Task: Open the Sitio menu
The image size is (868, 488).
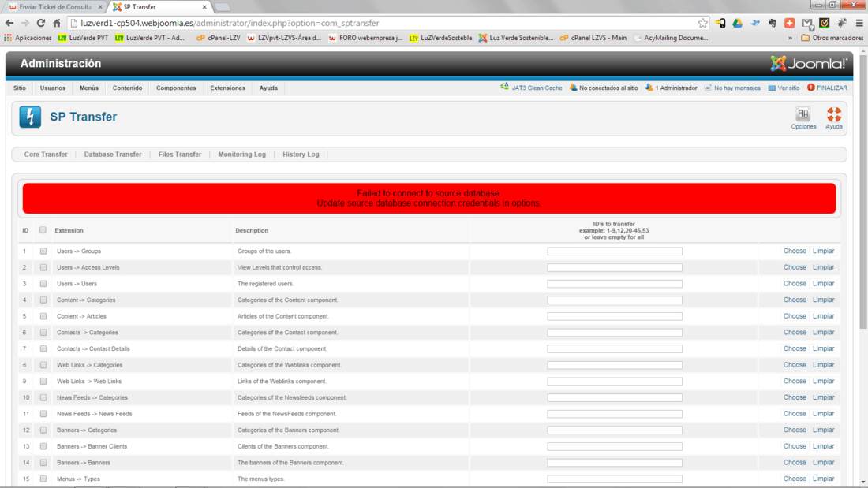Action: tap(20, 88)
